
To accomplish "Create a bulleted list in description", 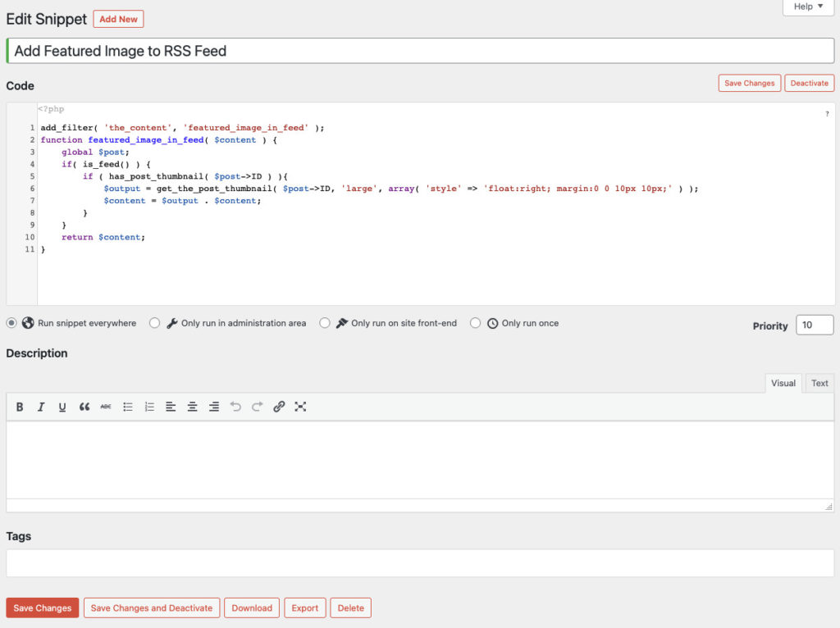I will (x=128, y=407).
